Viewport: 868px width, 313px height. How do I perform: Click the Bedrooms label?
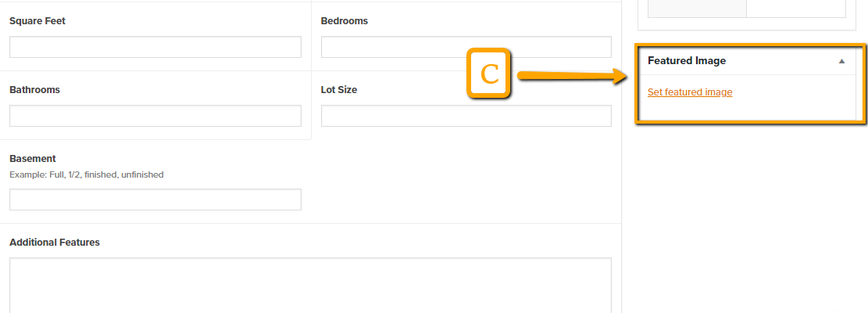pyautogui.click(x=345, y=21)
